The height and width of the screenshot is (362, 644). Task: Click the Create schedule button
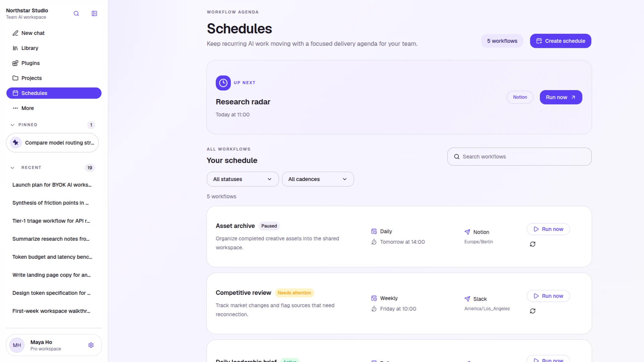click(560, 41)
